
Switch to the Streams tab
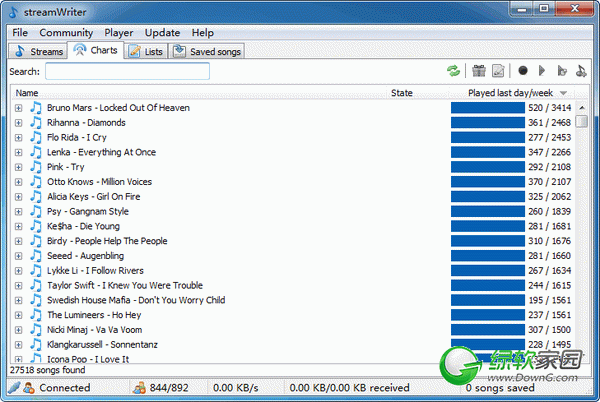point(38,51)
